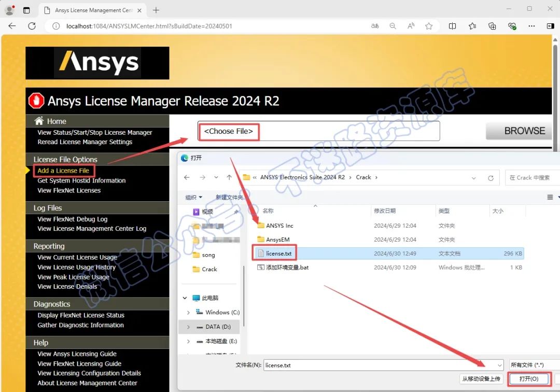Screen dimensions: 560x392
Task: Click View Peak License Usage
Action: [73, 277]
